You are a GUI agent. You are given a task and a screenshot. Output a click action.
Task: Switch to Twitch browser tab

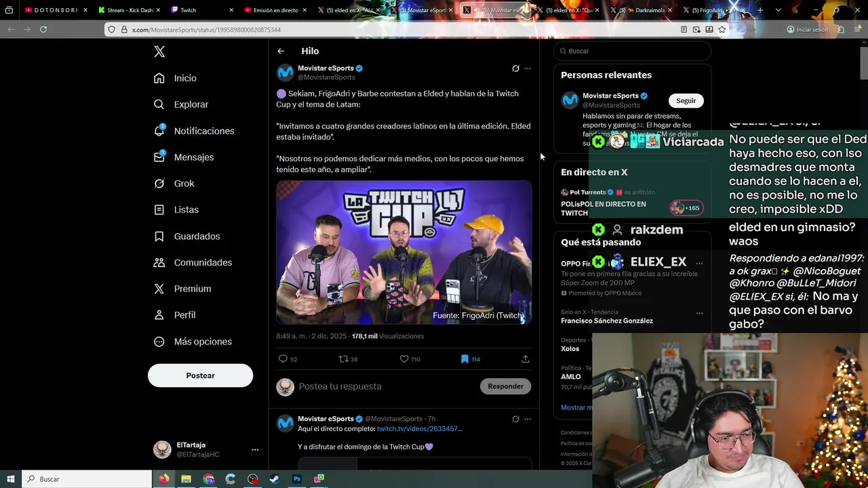pyautogui.click(x=201, y=10)
